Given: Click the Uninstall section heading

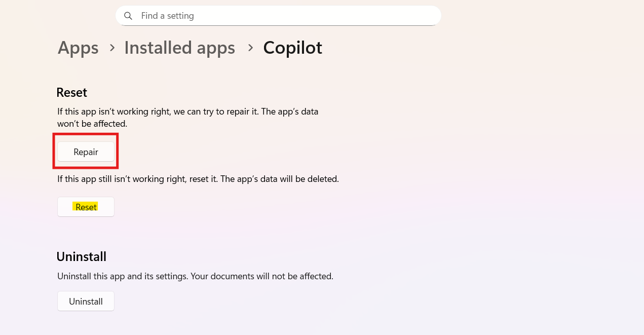Looking at the screenshot, I should [81, 256].
